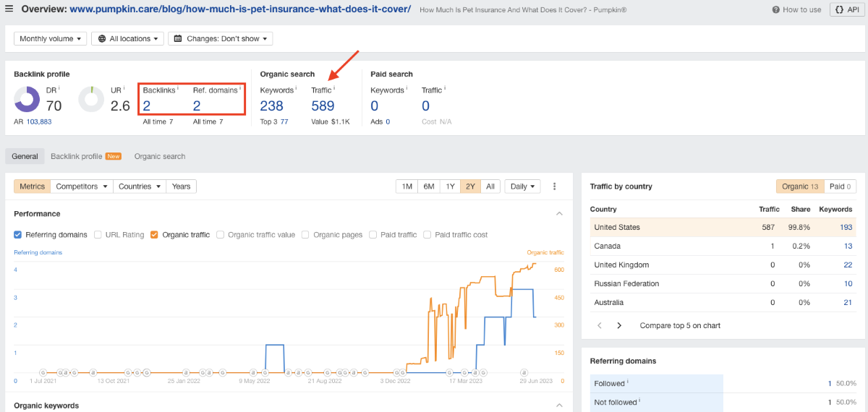Click the Keywords column header
Screen dimensions: 868x412
pyautogui.click(x=835, y=209)
